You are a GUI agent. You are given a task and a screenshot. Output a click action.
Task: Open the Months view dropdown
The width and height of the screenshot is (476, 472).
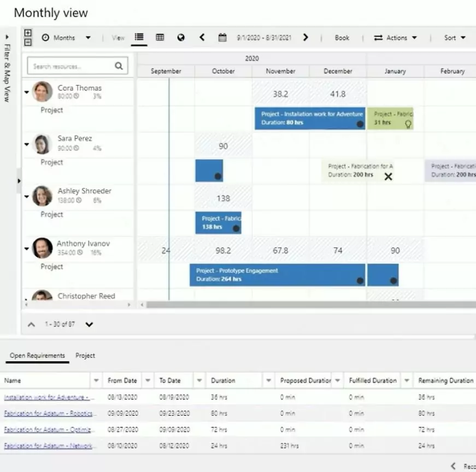66,38
